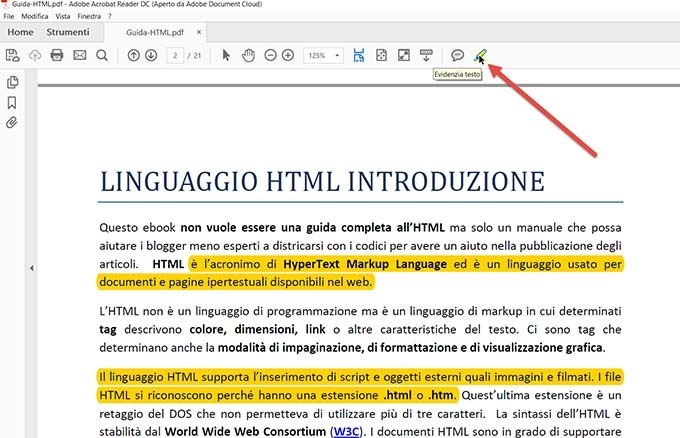Open the 125% zoom dropdown
680x438 pixels.
[x=324, y=56]
